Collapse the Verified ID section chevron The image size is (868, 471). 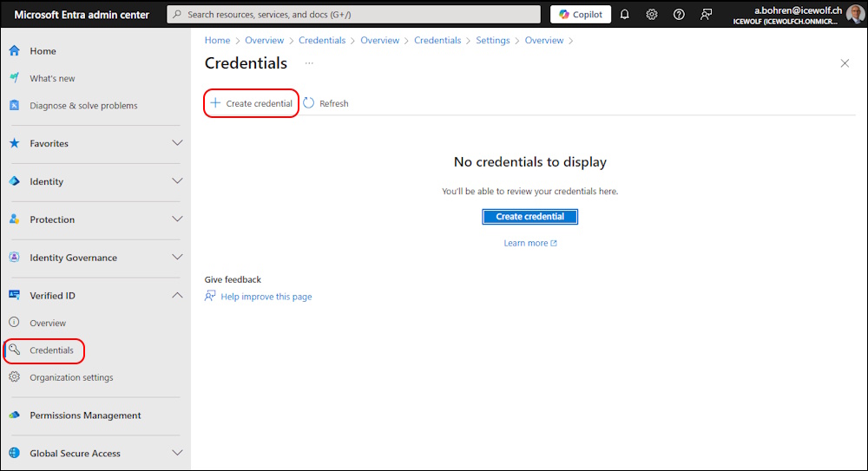tap(177, 295)
